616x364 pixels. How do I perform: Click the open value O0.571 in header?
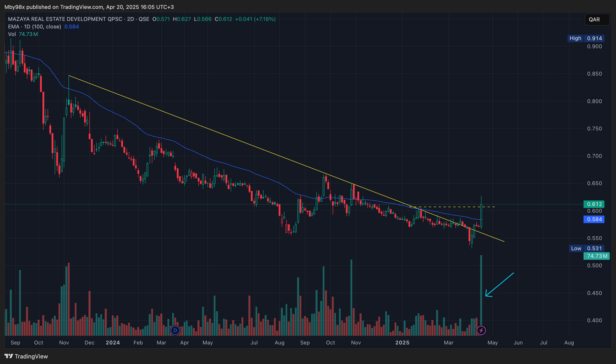point(161,19)
